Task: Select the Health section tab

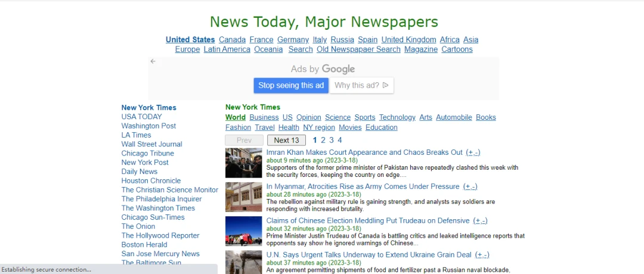Action: tap(289, 127)
